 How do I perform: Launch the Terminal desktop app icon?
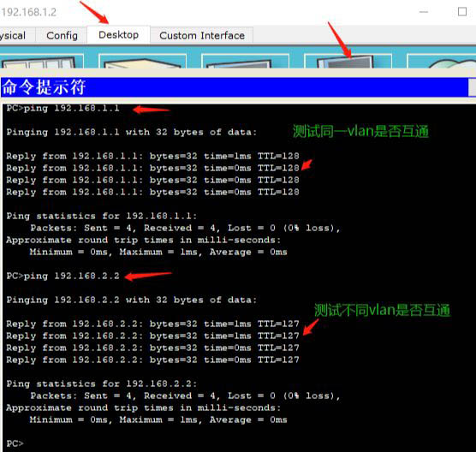coord(245,61)
